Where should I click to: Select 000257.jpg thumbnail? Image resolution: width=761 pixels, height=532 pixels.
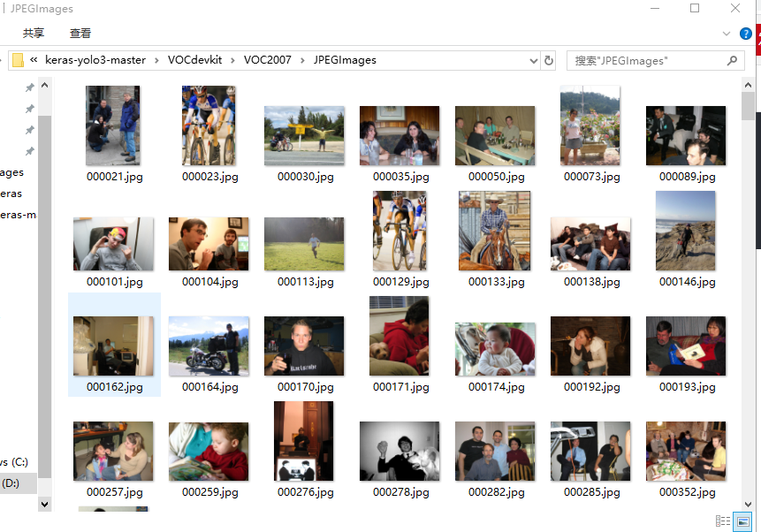(113, 452)
